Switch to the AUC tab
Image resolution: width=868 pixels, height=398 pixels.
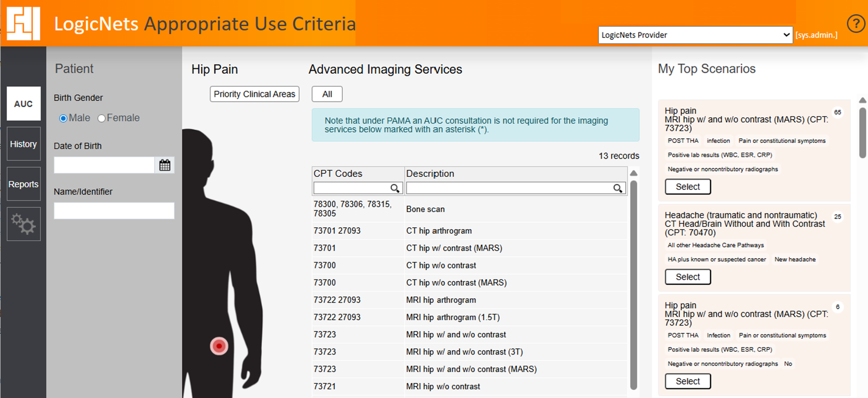(23, 104)
